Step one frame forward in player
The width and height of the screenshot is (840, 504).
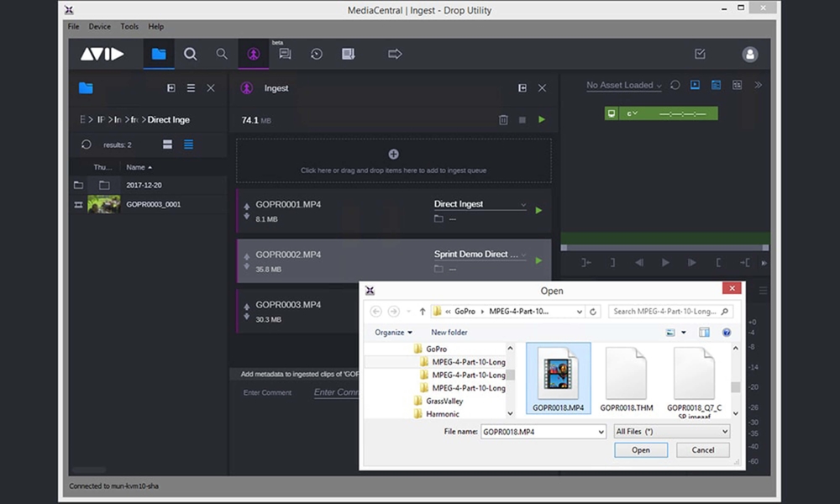(691, 262)
